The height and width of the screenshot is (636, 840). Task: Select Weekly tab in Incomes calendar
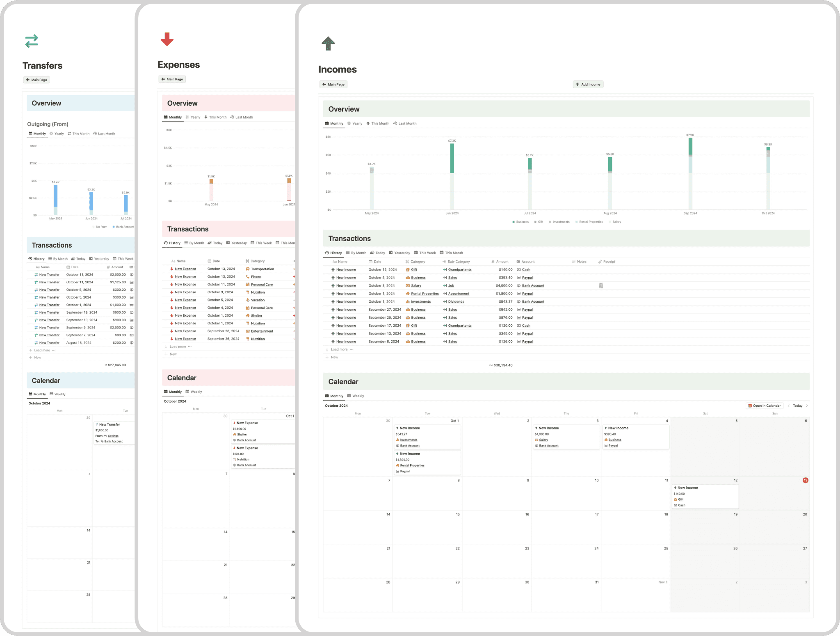(356, 396)
